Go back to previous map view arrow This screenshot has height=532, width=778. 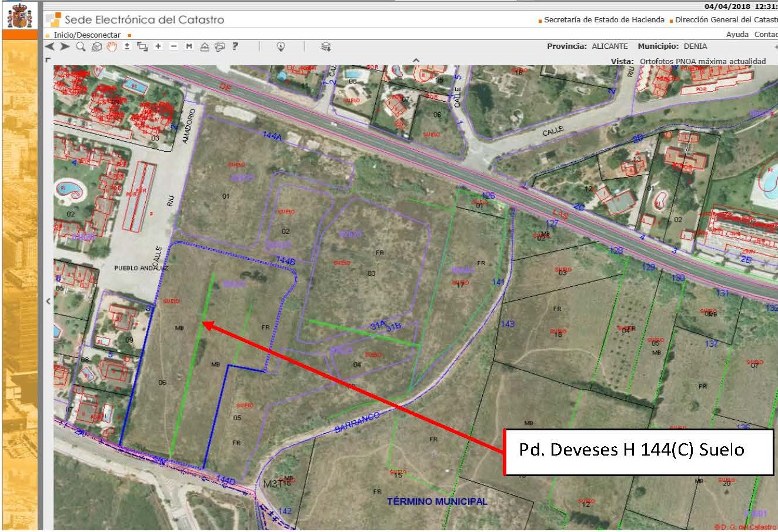coord(49,46)
